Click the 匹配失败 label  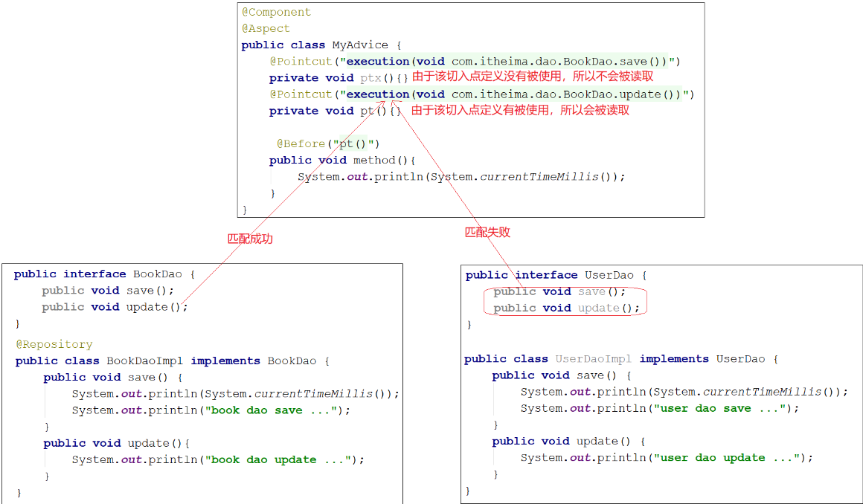tap(487, 232)
